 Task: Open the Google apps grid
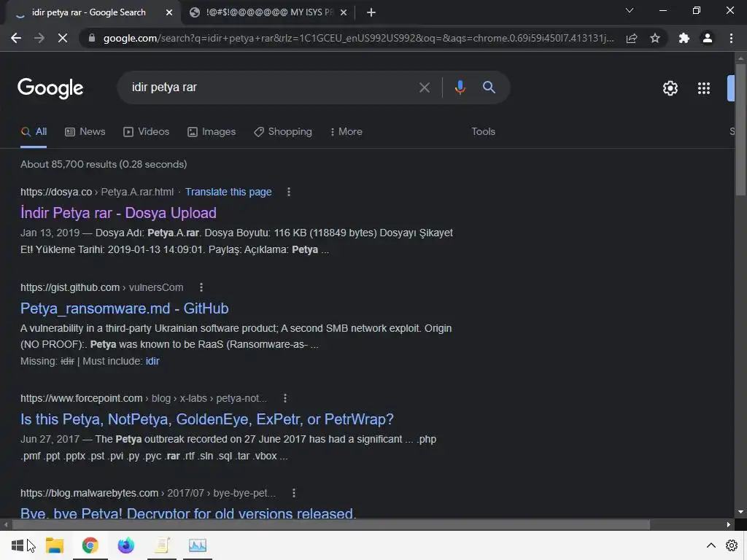click(704, 88)
